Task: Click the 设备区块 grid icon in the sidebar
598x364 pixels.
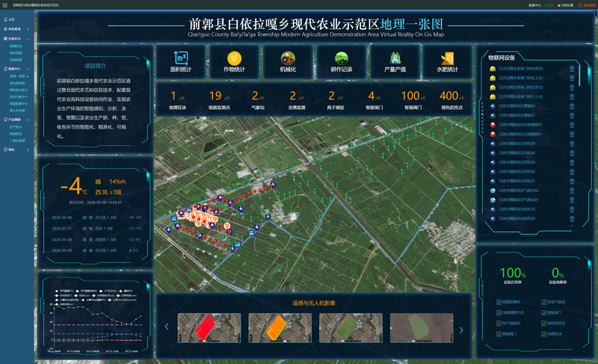Action: click(x=5, y=39)
